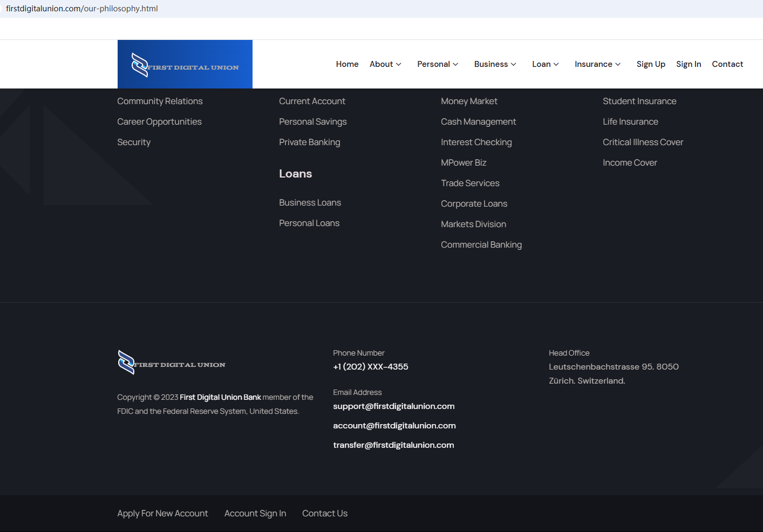Visit the Private Banking link

click(x=309, y=142)
